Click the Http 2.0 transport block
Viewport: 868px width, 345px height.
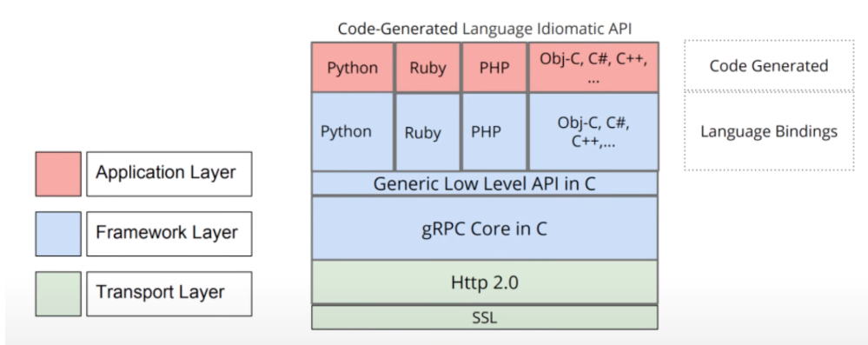point(484,282)
